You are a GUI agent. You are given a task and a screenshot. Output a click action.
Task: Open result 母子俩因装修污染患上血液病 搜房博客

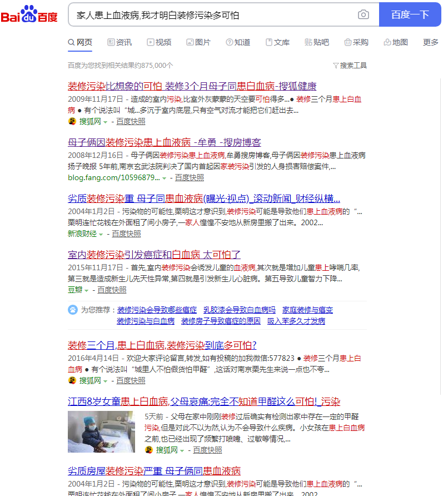[x=165, y=142]
